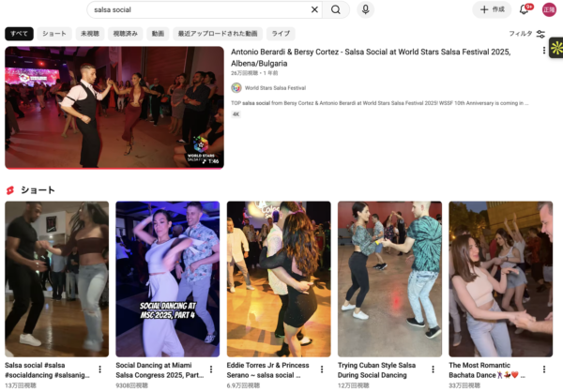563x392 pixels.
Task: Open the Antonio Berardi & Bersy Cortez video title
Action: [x=371, y=57]
